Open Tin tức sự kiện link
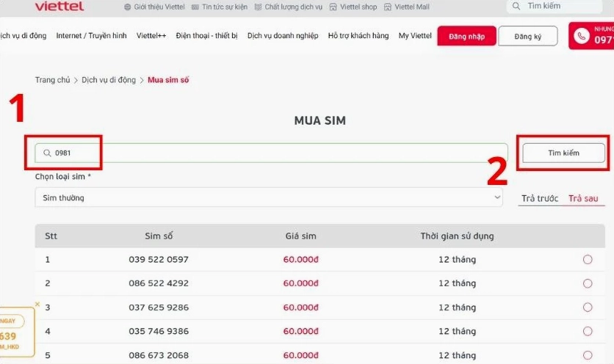 coord(225,7)
